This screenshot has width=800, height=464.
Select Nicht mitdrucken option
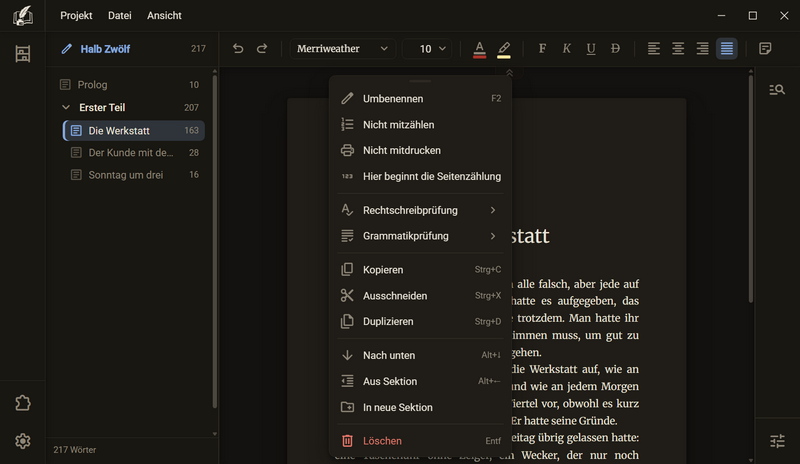point(420,150)
